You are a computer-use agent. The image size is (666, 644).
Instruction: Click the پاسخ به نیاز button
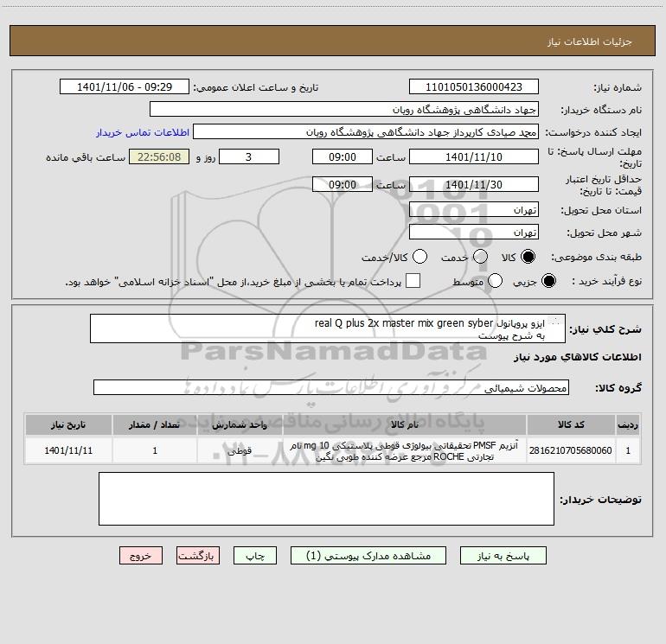pos(503,556)
